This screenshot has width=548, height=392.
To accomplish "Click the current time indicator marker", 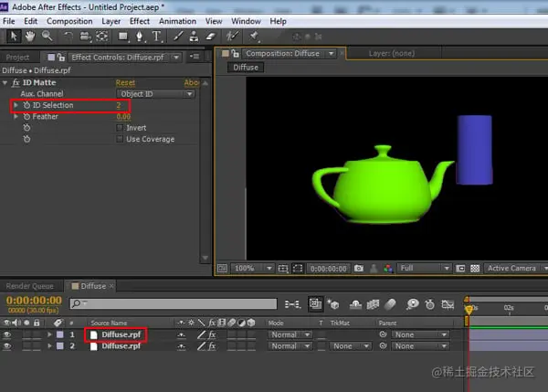I will point(469,309).
